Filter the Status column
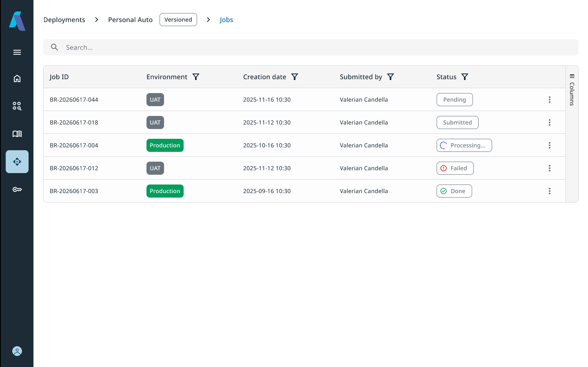Image resolution: width=588 pixels, height=367 pixels. pos(465,77)
